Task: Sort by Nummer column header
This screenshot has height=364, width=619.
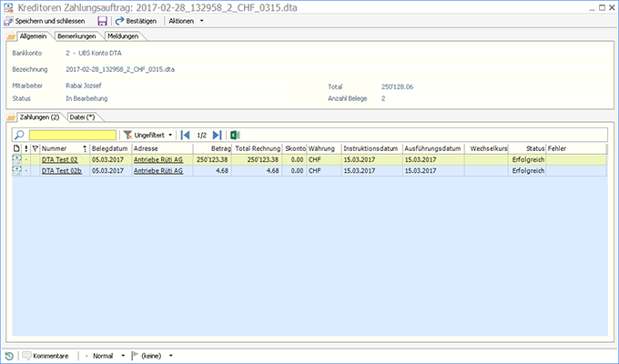Action: 65,149
